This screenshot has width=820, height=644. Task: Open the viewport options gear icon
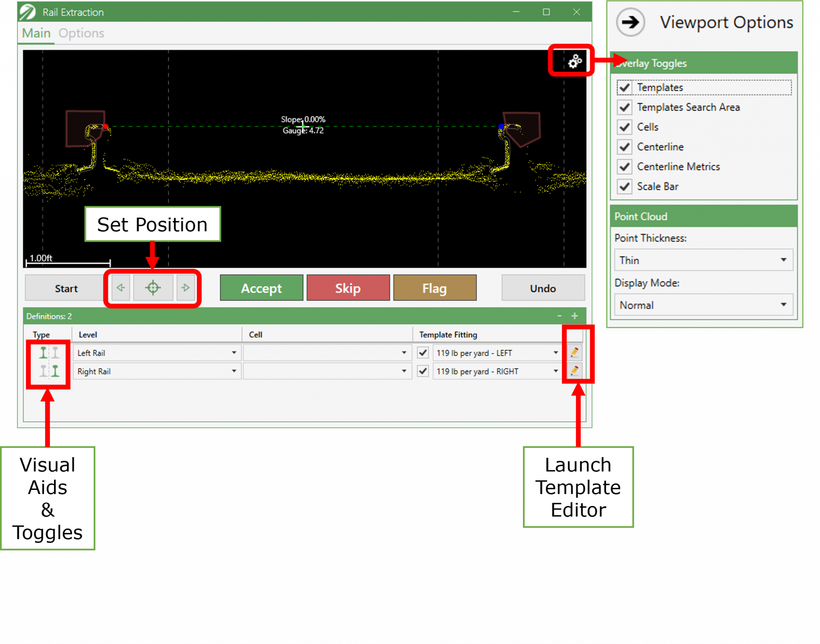tap(574, 61)
